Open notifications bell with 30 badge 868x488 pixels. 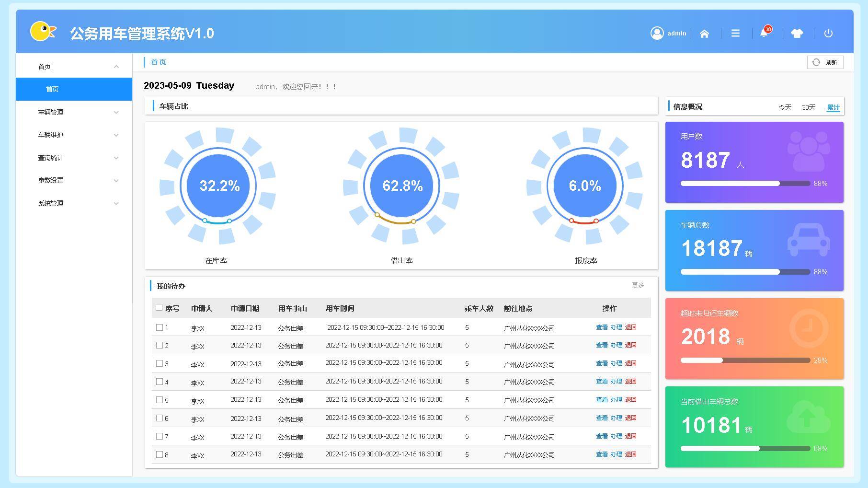click(764, 33)
